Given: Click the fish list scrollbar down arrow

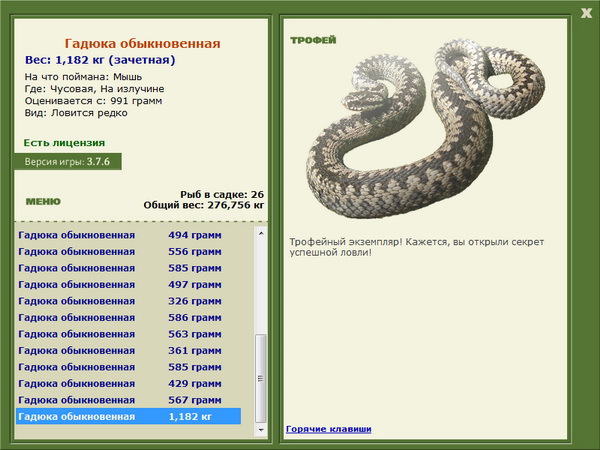Looking at the screenshot, I should (261, 430).
